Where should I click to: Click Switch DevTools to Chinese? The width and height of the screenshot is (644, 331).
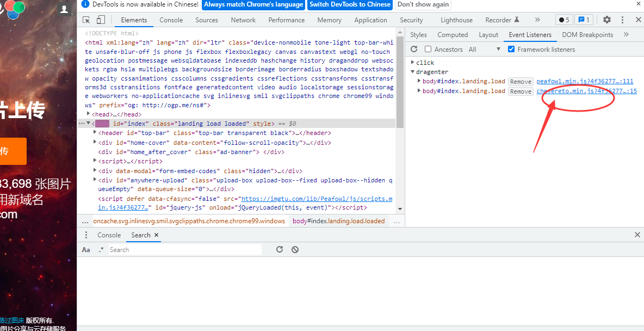tap(350, 4)
